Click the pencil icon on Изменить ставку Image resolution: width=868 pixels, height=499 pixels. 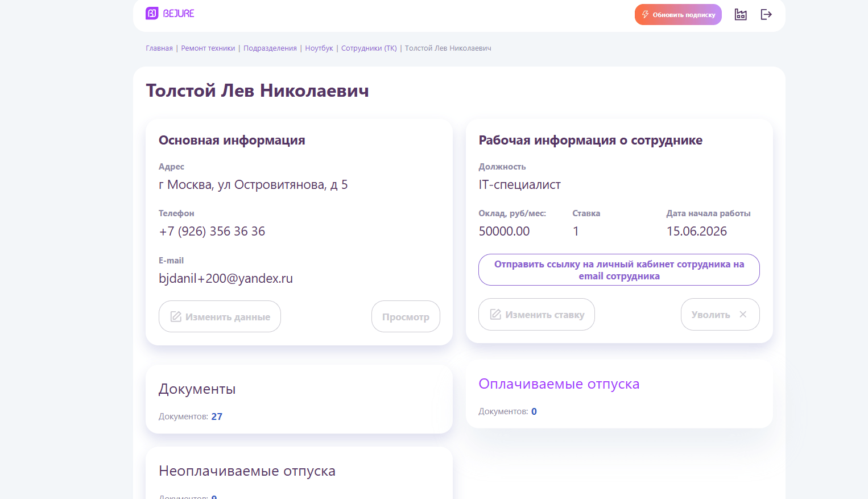click(495, 314)
